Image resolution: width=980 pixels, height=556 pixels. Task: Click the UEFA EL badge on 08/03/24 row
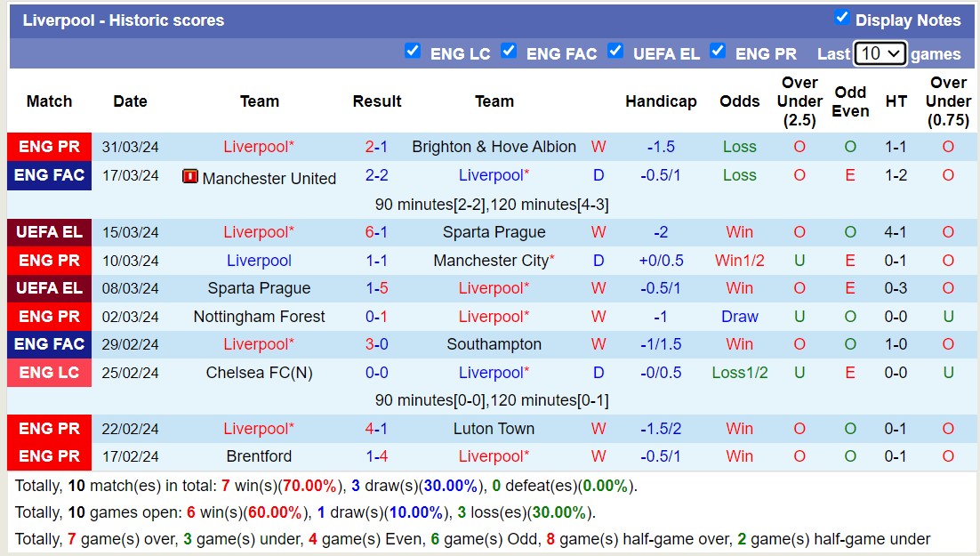49,288
